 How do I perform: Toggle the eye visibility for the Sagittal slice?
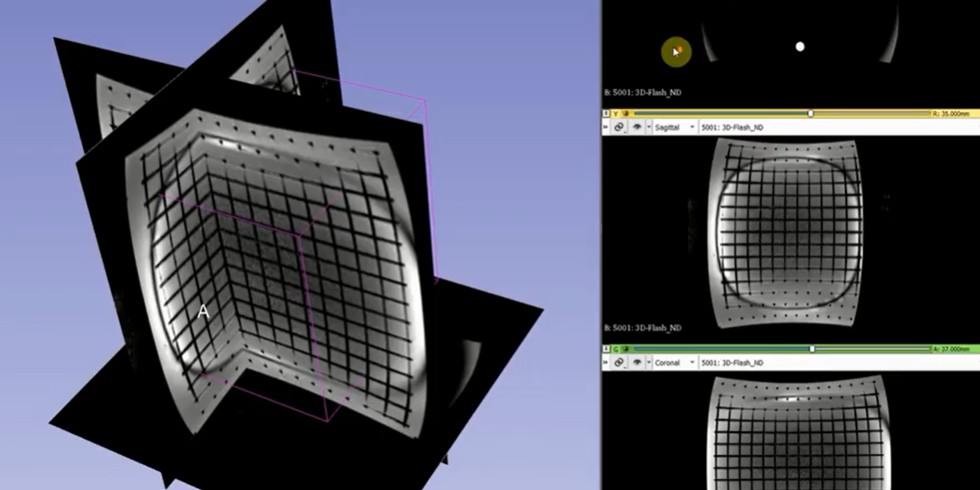pyautogui.click(x=637, y=127)
